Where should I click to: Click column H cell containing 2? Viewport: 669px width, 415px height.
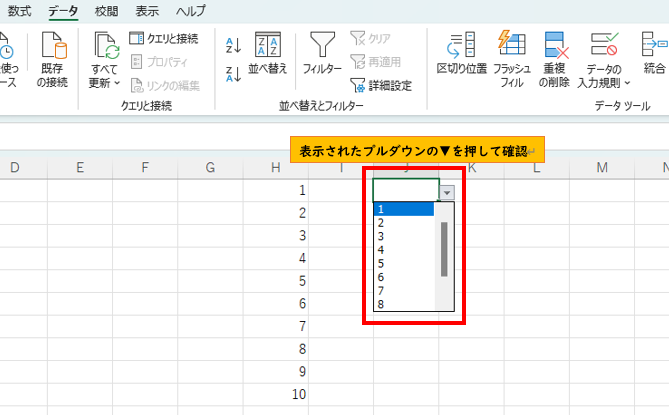(x=276, y=213)
